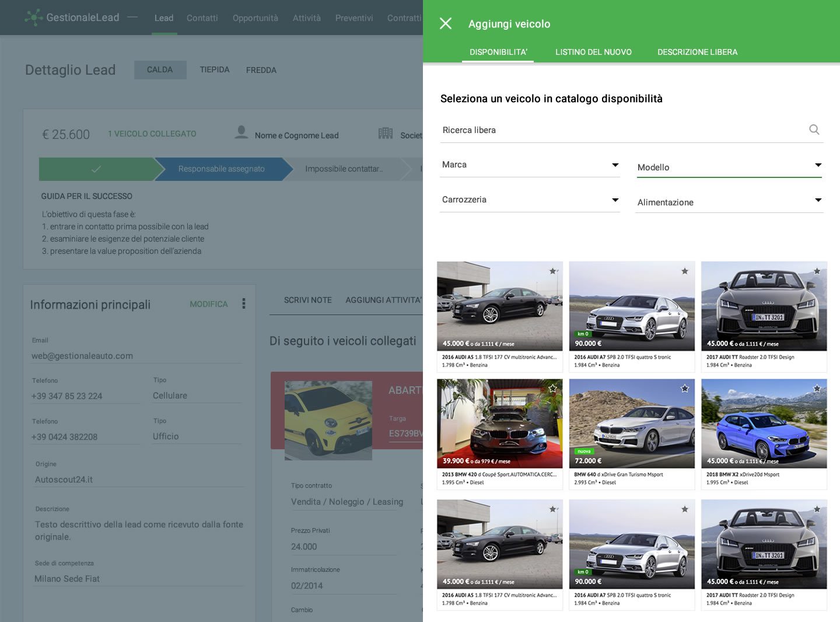Select the BMW 420 d Coupé thumbnail

point(499,423)
